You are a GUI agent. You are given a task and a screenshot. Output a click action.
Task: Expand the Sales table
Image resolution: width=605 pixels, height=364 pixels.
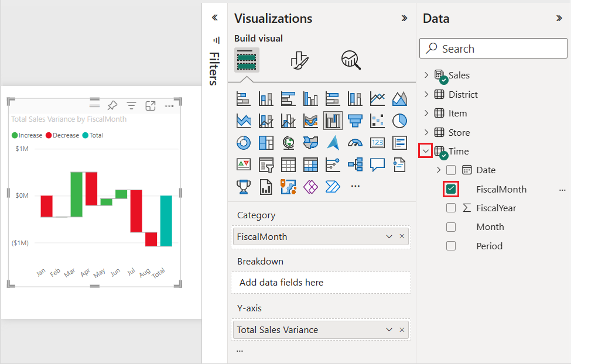(426, 75)
